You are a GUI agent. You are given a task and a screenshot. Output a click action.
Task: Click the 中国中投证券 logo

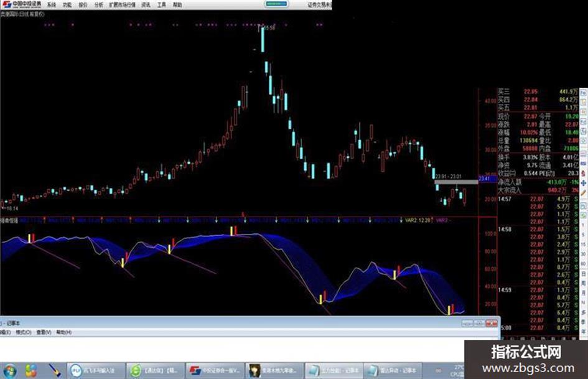coord(22,4)
